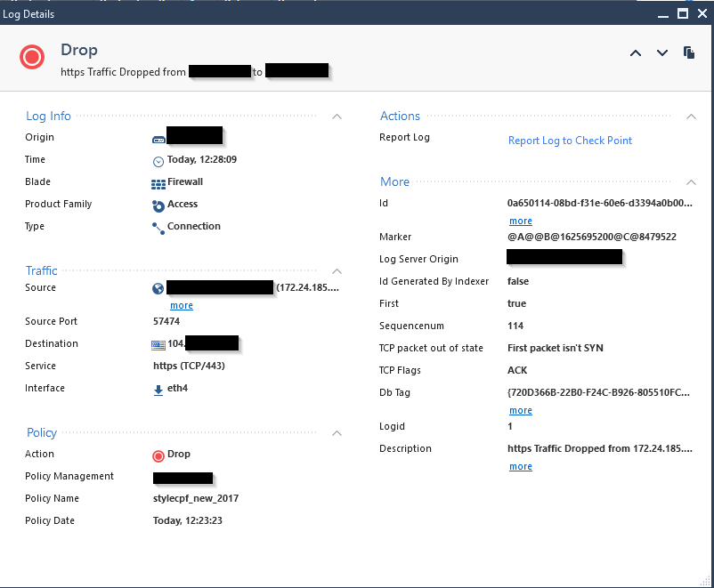Collapse the Log Info section
The height and width of the screenshot is (588, 714).
pyautogui.click(x=337, y=117)
